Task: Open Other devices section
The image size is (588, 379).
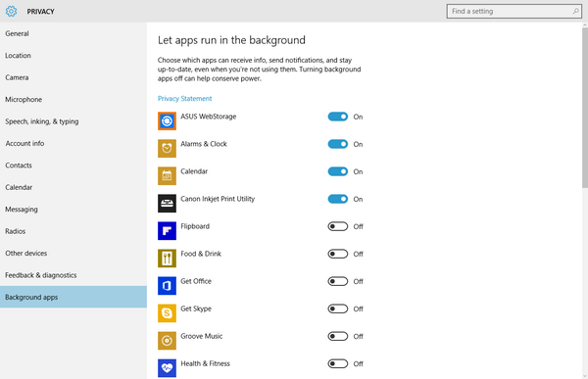Action: click(73, 253)
